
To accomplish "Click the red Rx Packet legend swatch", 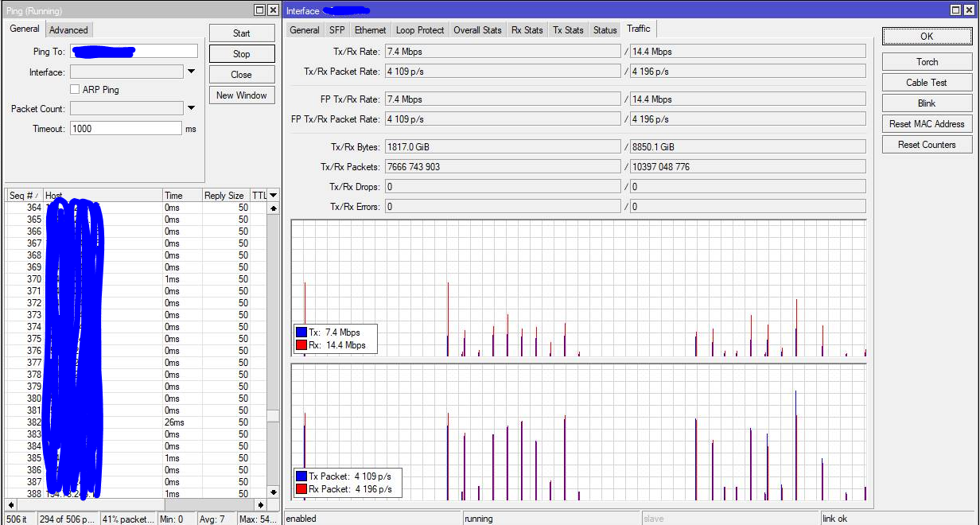I will tap(301, 488).
